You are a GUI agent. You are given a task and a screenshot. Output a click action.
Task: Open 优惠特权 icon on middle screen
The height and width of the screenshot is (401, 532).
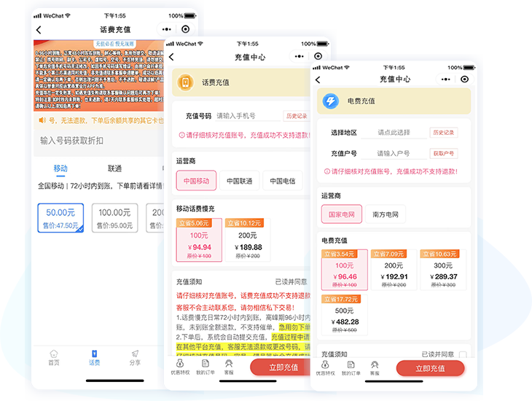click(x=180, y=367)
